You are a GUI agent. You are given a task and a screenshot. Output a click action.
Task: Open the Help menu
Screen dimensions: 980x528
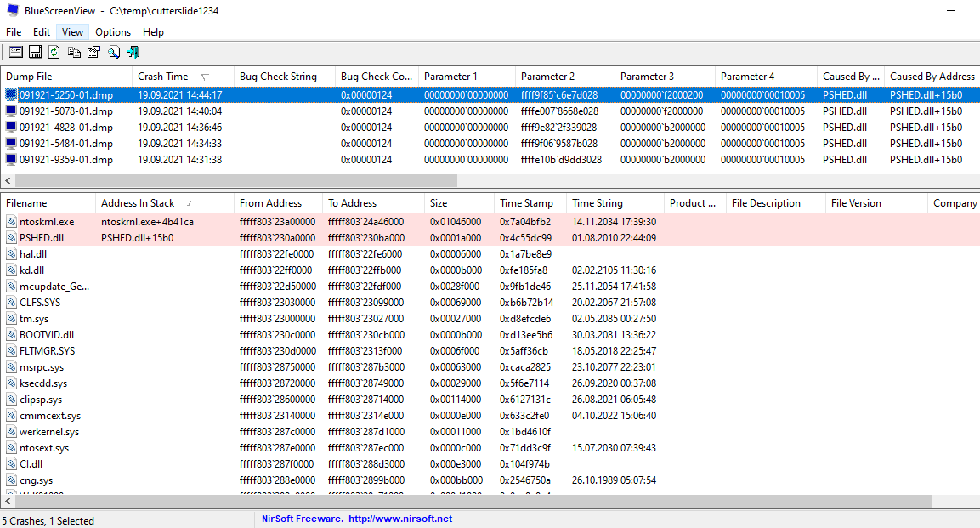153,32
